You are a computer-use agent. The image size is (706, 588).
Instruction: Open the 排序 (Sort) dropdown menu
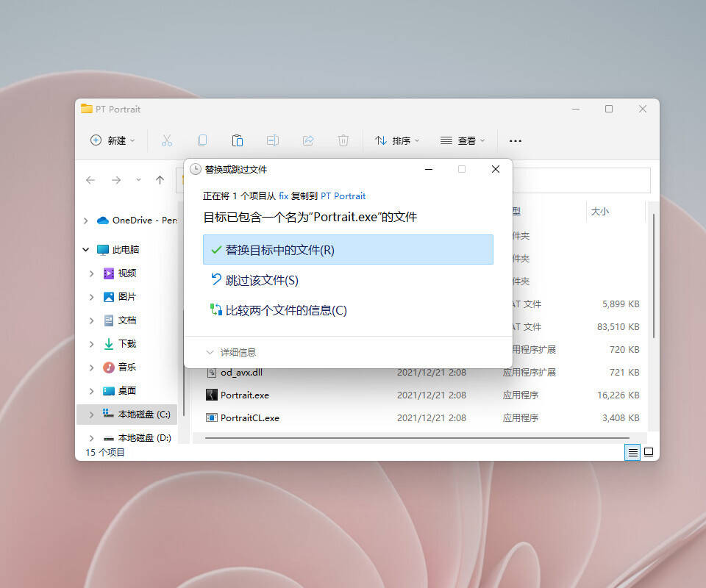(397, 140)
